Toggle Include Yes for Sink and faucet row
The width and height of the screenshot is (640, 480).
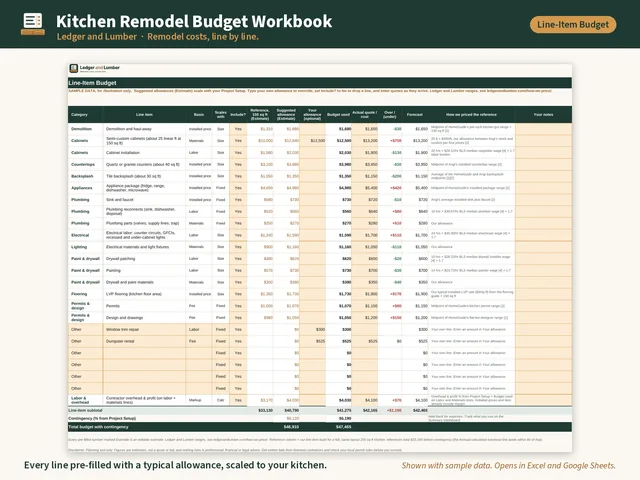(x=238, y=200)
